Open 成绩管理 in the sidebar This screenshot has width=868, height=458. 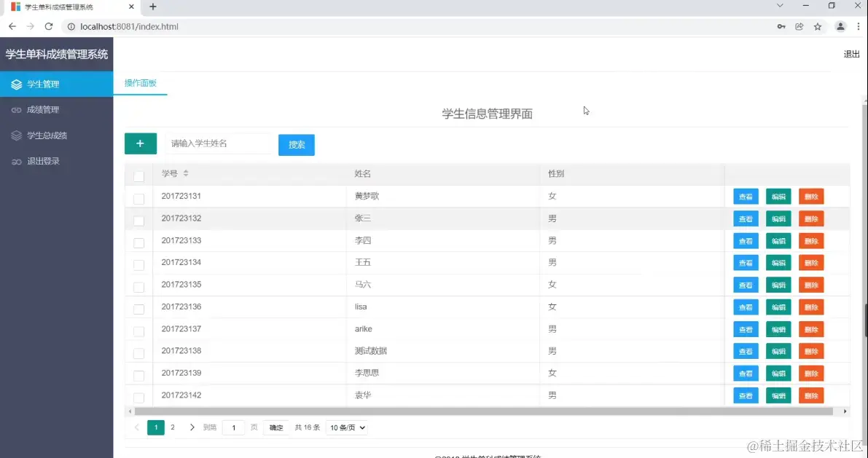(x=56, y=109)
